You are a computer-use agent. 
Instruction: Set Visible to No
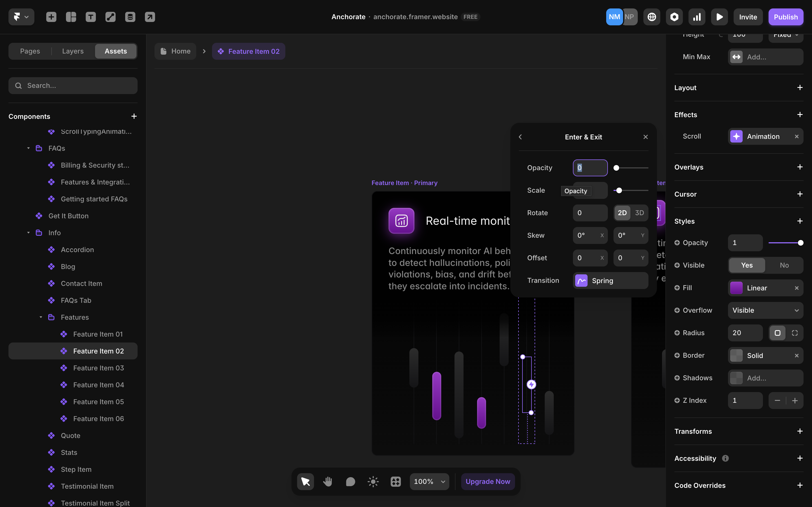[x=784, y=265]
